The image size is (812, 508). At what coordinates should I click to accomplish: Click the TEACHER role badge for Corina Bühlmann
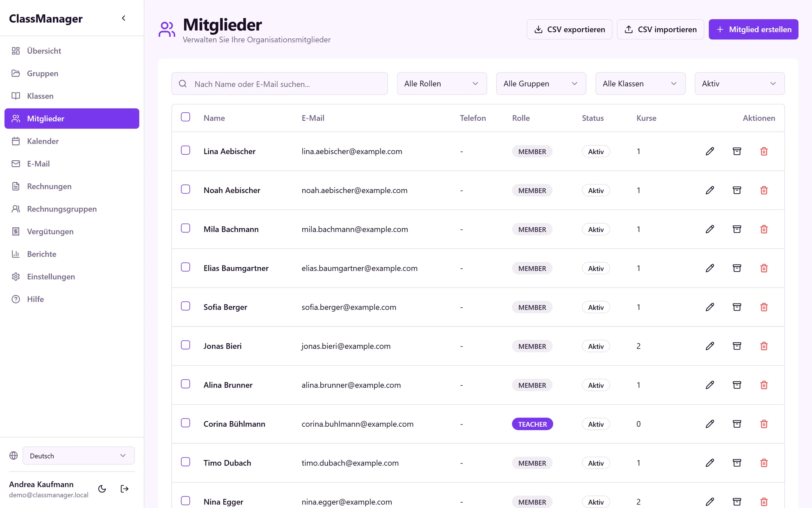pos(532,424)
